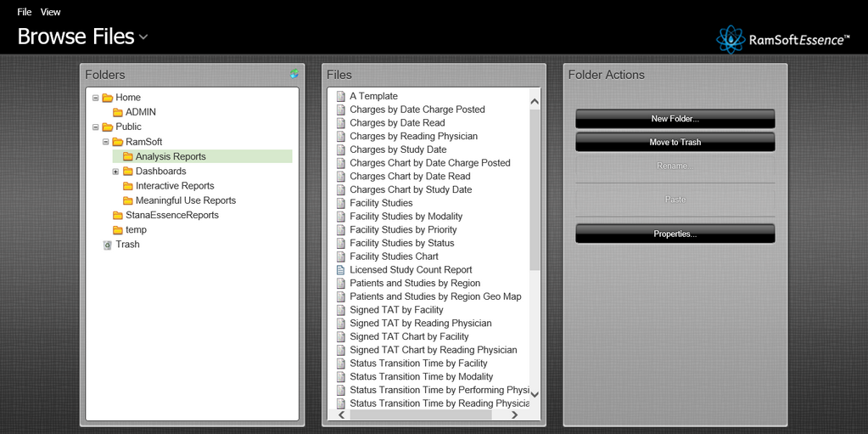Viewport: 868px width, 434px height.
Task: Expand the Dashboards folder node
Action: (115, 172)
